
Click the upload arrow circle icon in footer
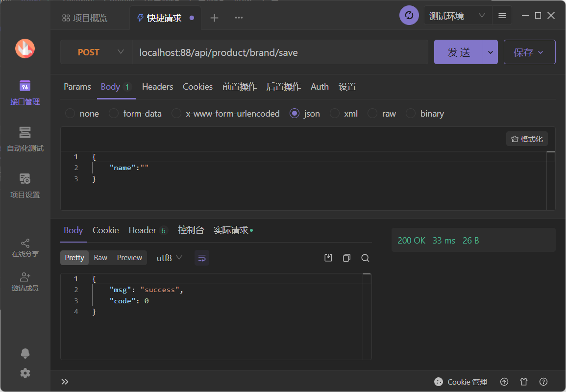[x=504, y=382]
